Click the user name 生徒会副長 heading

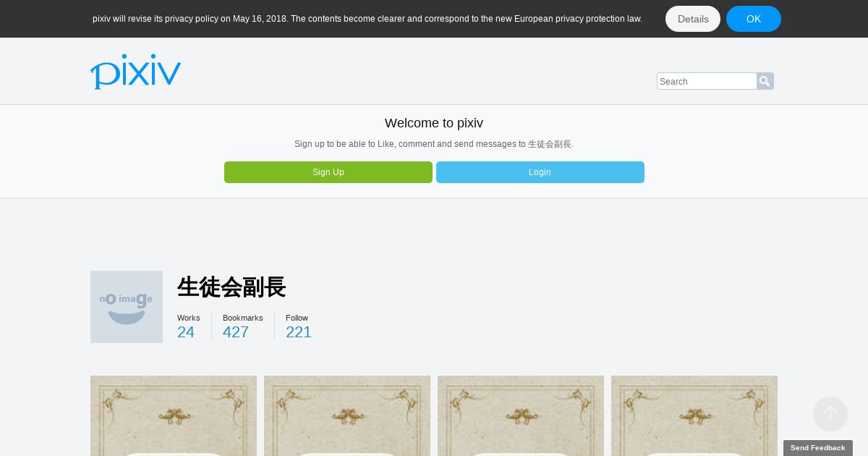(231, 287)
